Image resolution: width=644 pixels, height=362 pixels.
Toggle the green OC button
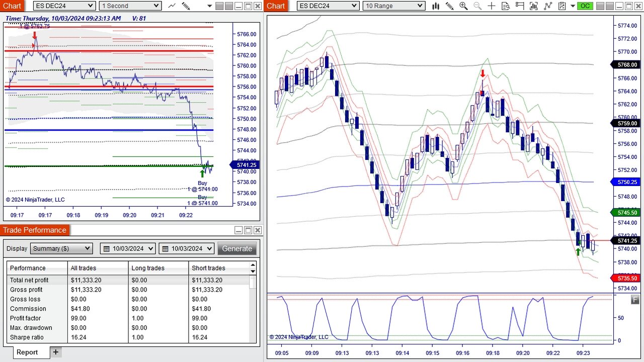click(x=585, y=6)
